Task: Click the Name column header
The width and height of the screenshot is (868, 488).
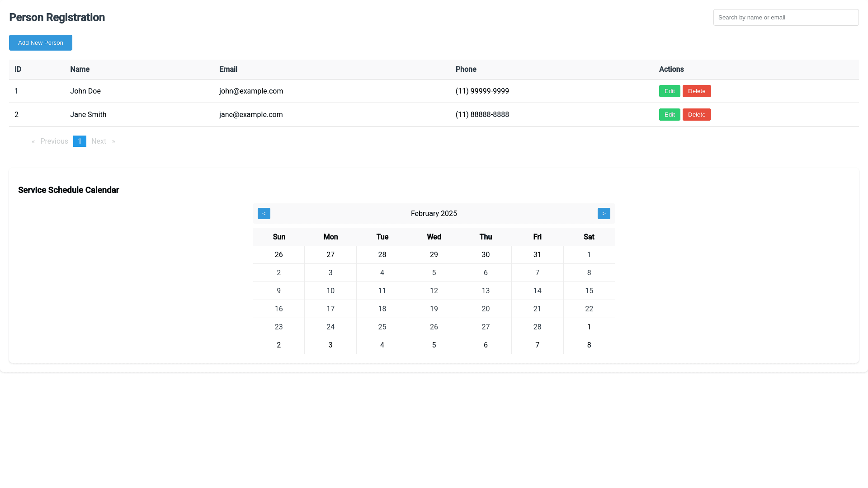Action: click(80, 70)
